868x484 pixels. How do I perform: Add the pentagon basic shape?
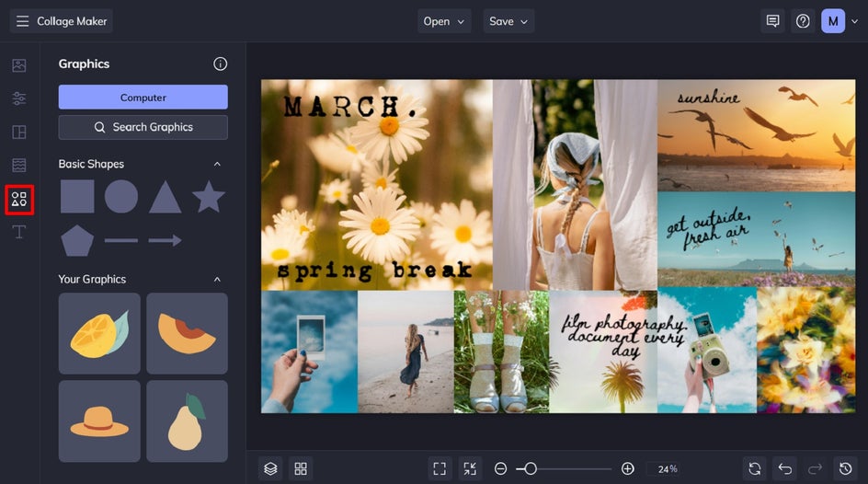click(x=77, y=240)
